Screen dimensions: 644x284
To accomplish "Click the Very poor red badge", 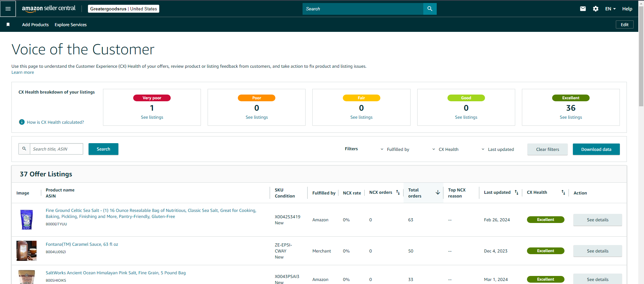I will pos(152,98).
